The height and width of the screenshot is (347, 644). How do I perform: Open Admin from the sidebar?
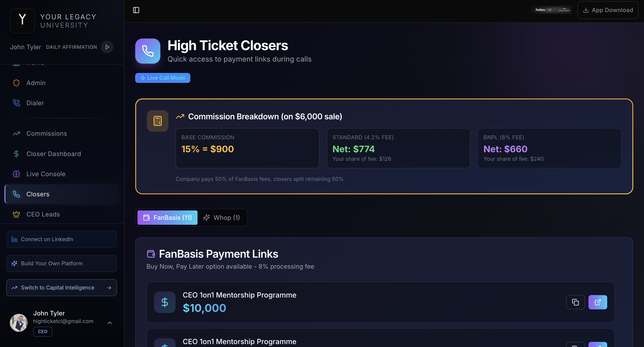[36, 83]
